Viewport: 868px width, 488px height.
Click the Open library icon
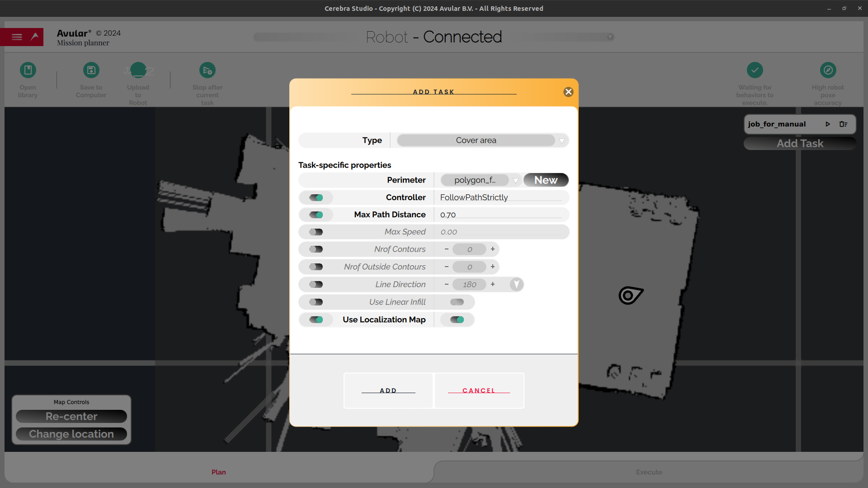28,70
